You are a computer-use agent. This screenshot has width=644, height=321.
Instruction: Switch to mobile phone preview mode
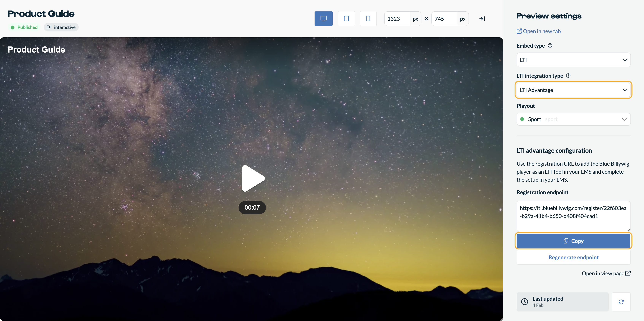(x=368, y=18)
